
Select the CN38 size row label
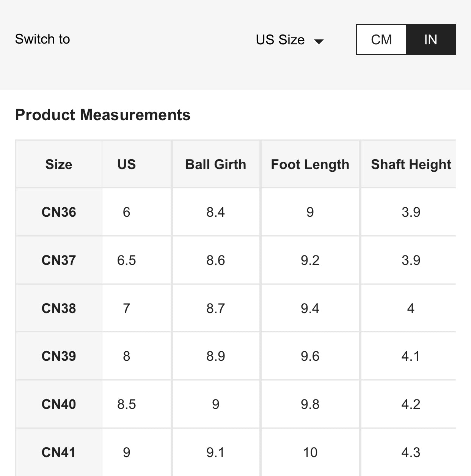click(59, 308)
